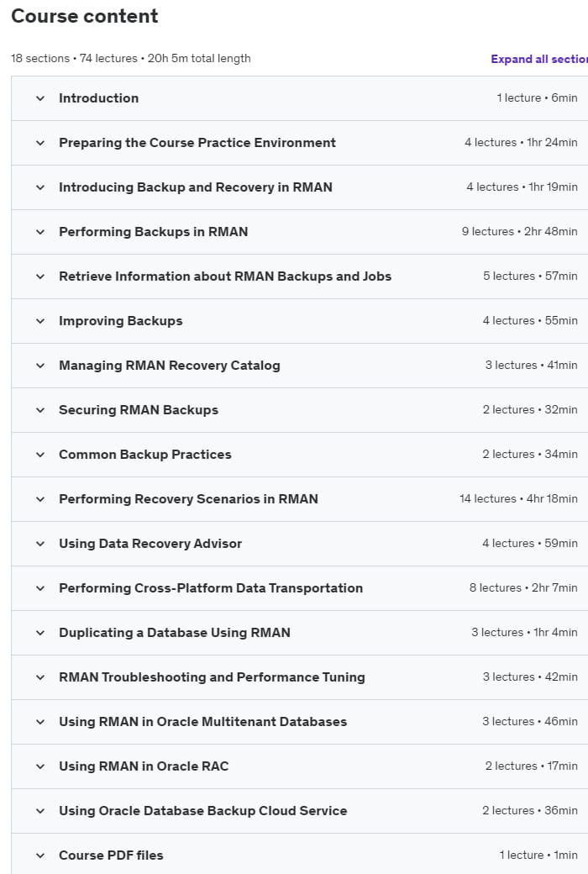Select RMAN Troubleshooting and Performance Tuning title
Viewport: 588px width, 874px height.
pyautogui.click(x=212, y=677)
